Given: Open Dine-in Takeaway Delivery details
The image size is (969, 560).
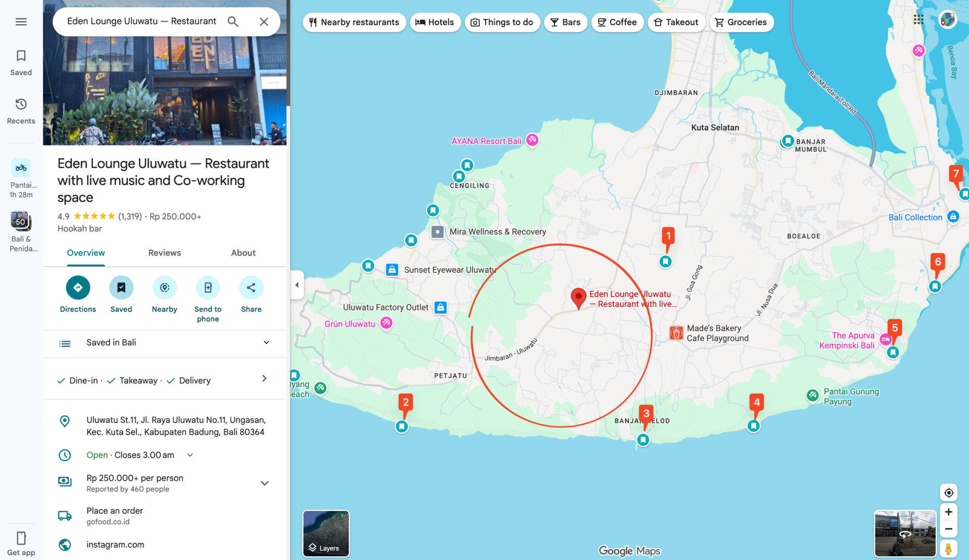Looking at the screenshot, I should click(165, 380).
